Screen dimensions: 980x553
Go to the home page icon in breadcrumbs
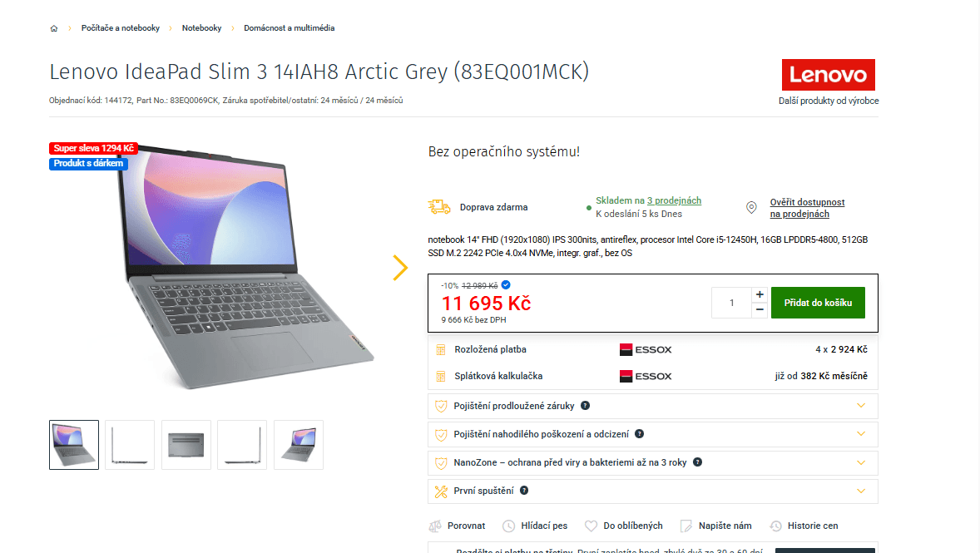coord(54,28)
